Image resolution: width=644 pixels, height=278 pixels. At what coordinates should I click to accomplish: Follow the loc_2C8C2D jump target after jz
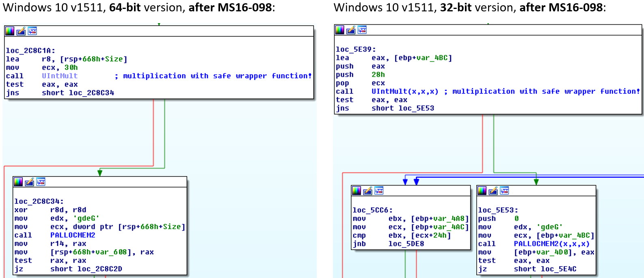[x=100, y=269]
